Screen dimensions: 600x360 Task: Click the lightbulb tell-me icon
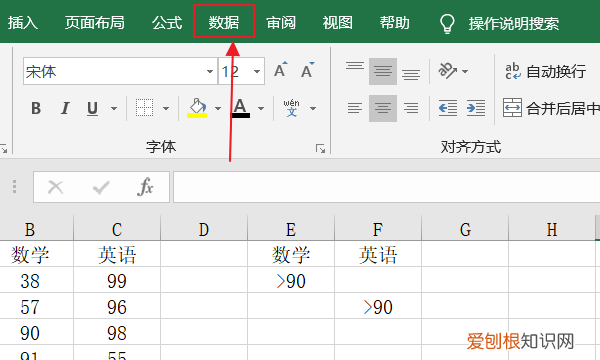(x=447, y=23)
